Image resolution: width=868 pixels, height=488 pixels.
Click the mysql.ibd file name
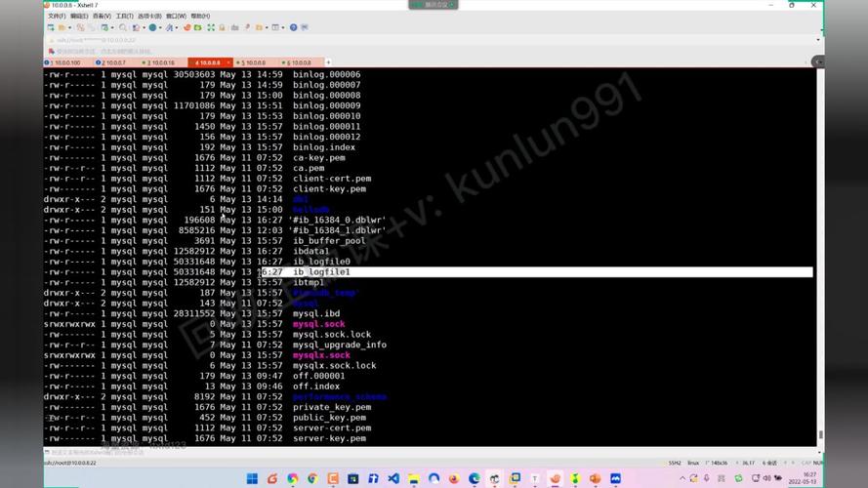pos(316,313)
